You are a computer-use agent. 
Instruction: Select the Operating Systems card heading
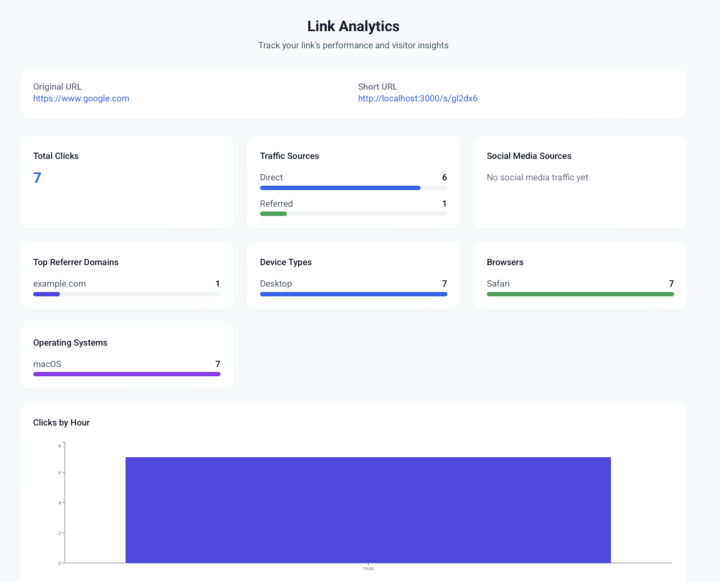point(70,342)
